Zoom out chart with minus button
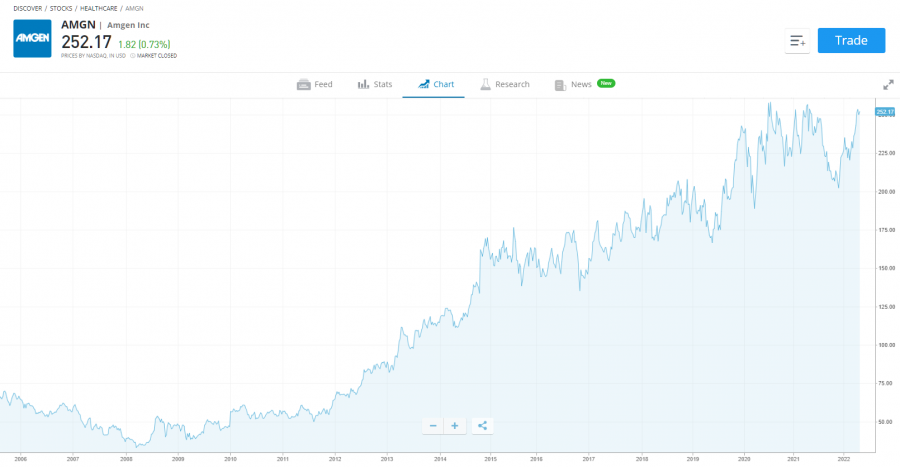900x467 pixels. click(433, 426)
